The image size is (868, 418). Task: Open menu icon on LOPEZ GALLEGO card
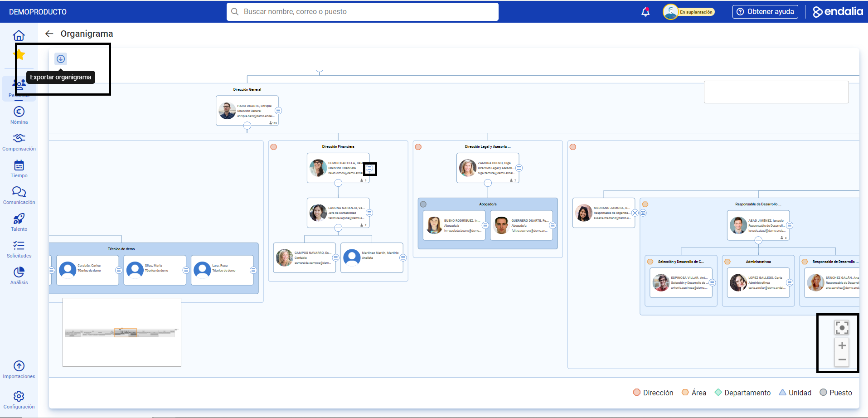pyautogui.click(x=790, y=282)
